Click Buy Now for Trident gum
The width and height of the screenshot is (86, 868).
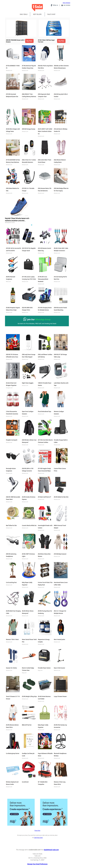tap(61, 41)
